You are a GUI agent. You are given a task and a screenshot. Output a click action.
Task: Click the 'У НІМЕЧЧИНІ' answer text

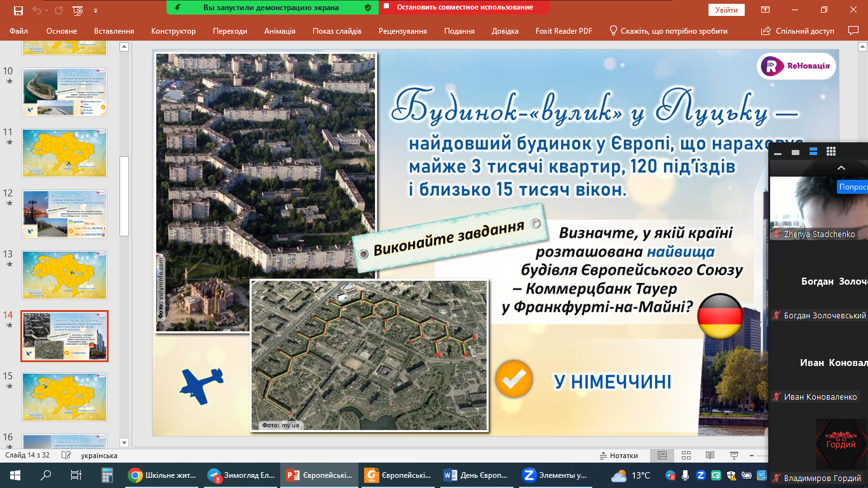tap(613, 382)
